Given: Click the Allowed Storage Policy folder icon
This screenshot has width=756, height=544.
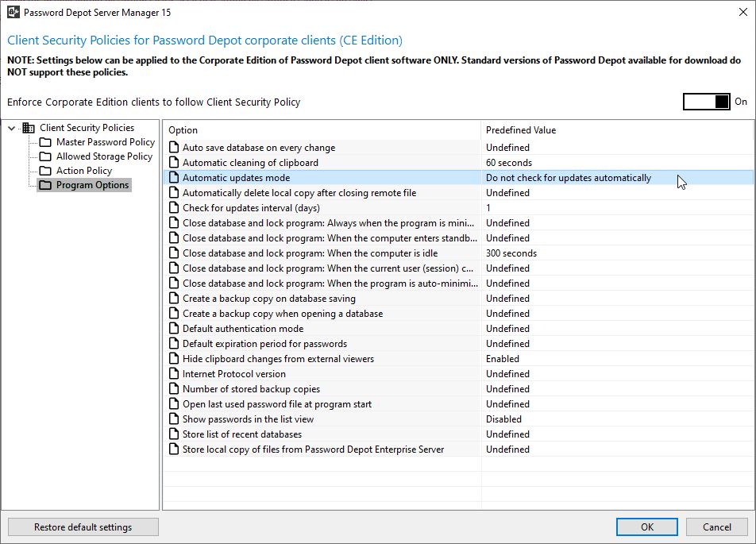Looking at the screenshot, I should (x=45, y=156).
